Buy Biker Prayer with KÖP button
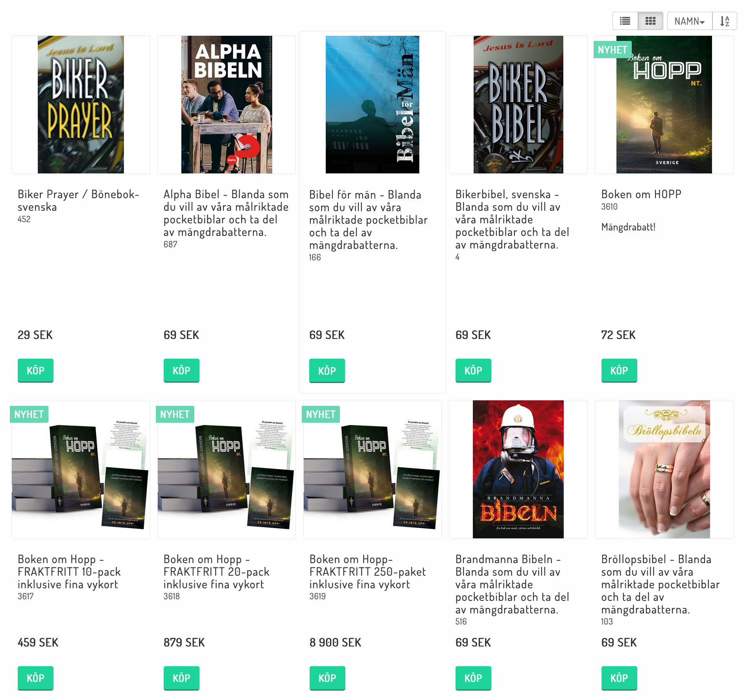 click(35, 370)
